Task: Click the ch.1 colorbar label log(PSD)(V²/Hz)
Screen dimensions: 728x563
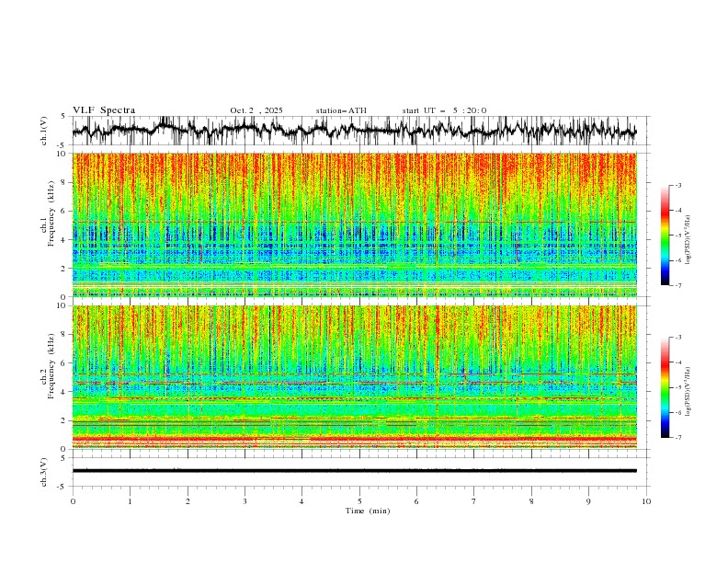Action: point(688,240)
